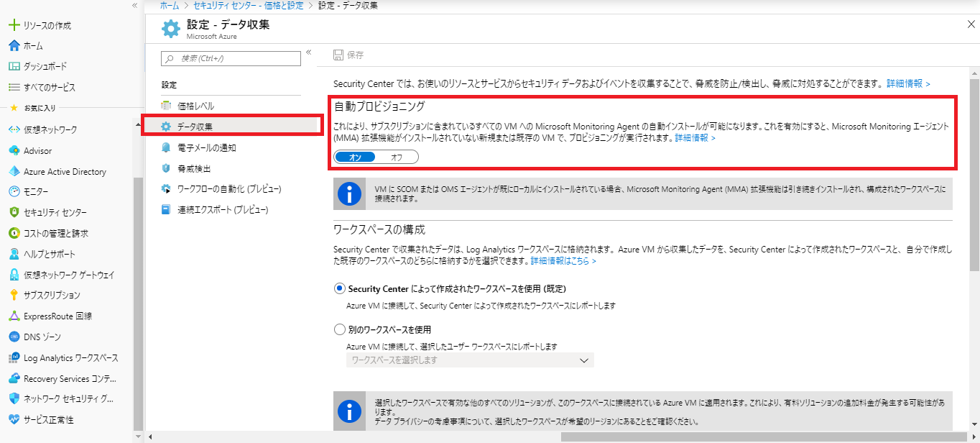Click the settings search box
The height and width of the screenshot is (443, 980).
tap(230, 58)
